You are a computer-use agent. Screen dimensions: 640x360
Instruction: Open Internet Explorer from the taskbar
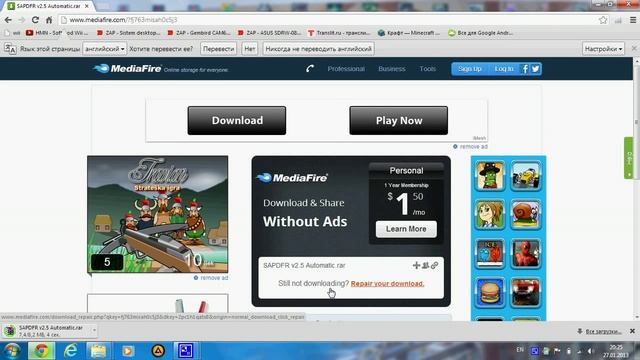[x=71, y=351]
